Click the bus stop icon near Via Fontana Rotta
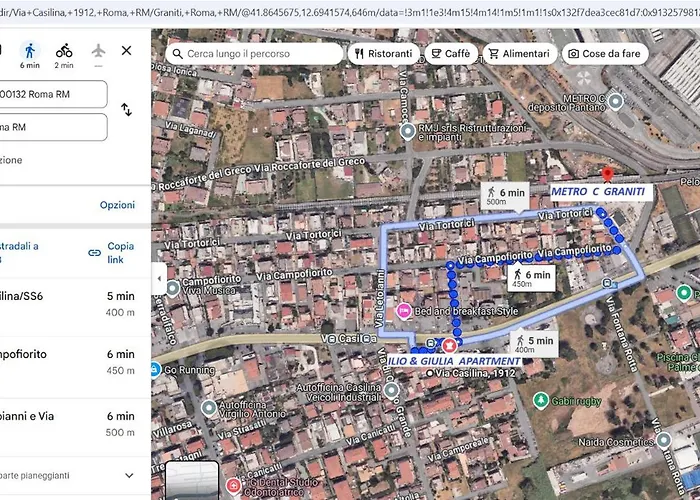 (607, 283)
